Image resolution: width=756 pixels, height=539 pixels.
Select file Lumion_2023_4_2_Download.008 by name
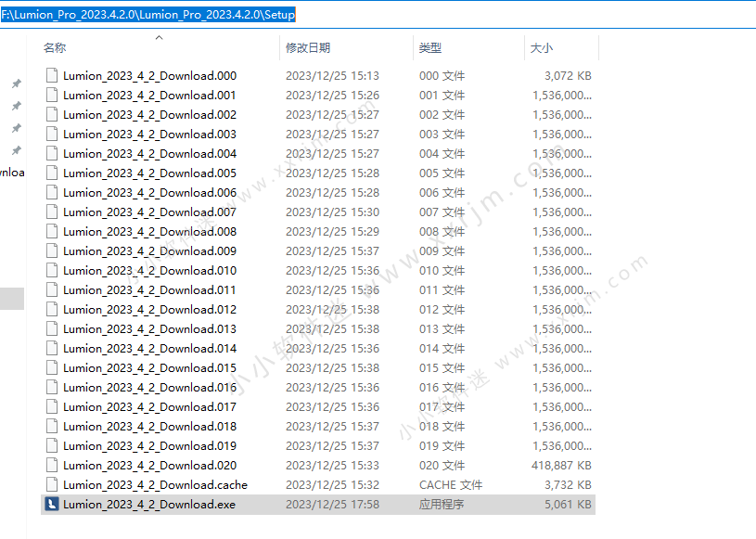149,232
